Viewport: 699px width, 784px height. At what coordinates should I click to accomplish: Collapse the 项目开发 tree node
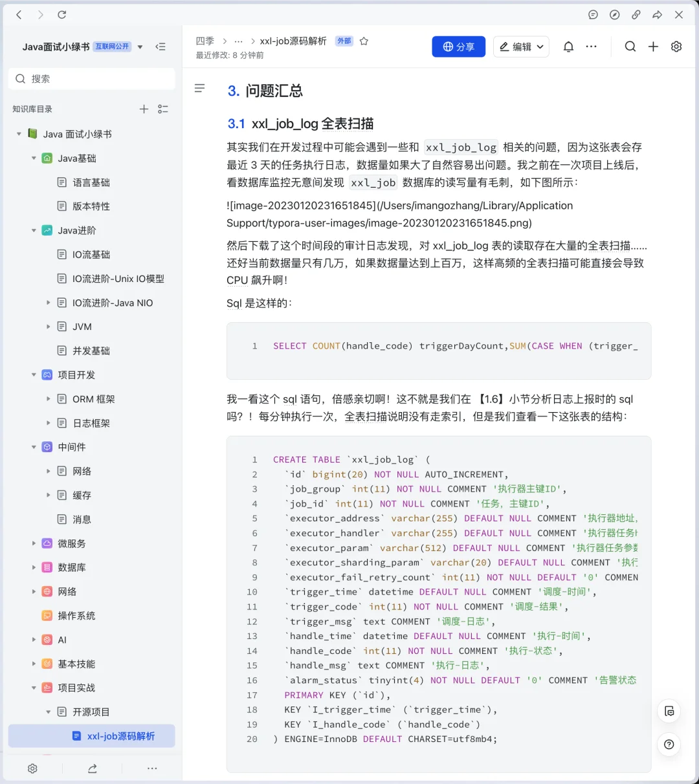tap(34, 375)
